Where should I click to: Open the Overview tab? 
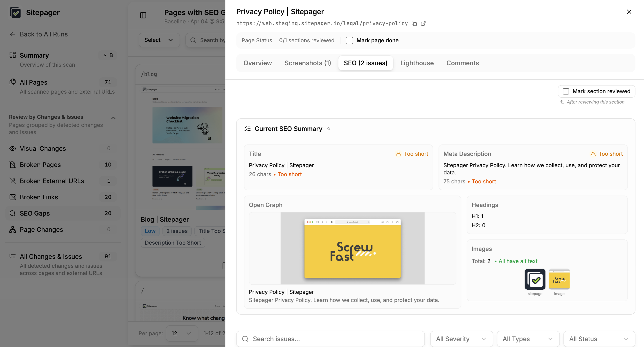257,63
